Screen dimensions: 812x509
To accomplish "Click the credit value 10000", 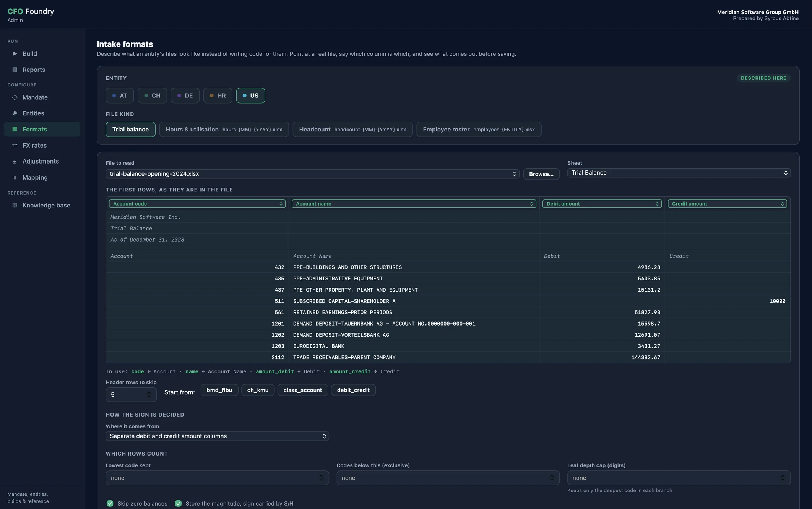I will tap(777, 301).
